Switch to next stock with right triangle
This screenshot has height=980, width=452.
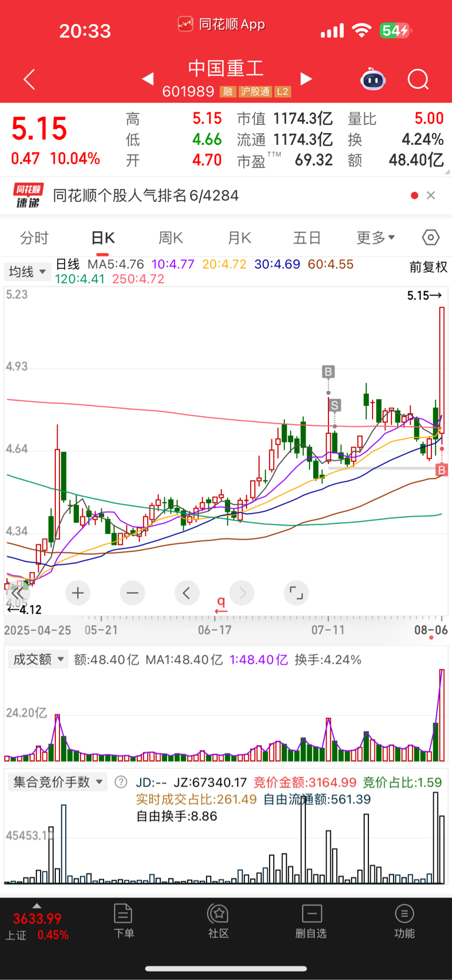(306, 78)
